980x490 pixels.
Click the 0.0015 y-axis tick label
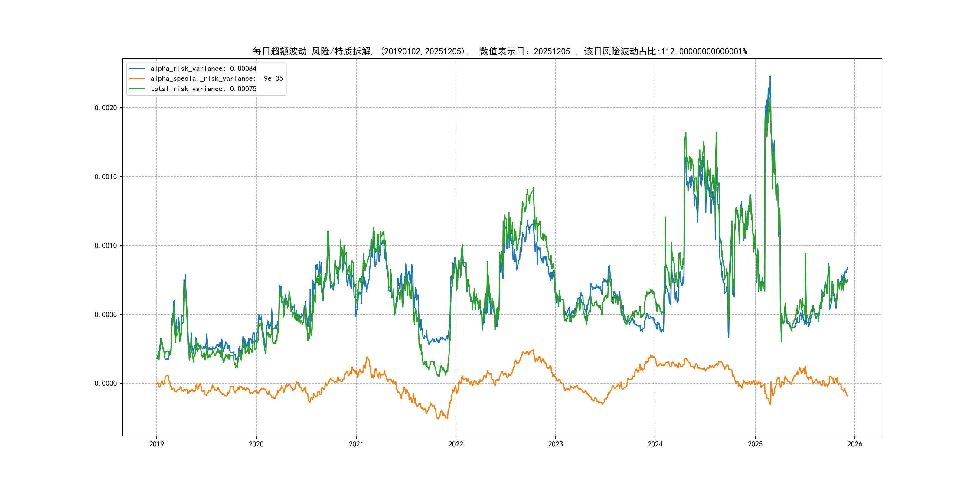point(106,177)
